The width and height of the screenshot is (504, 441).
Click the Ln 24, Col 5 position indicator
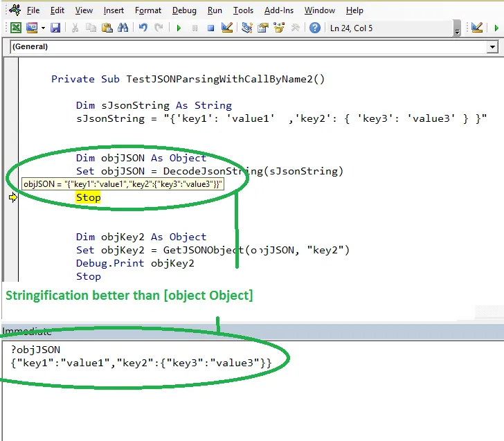pos(351,28)
